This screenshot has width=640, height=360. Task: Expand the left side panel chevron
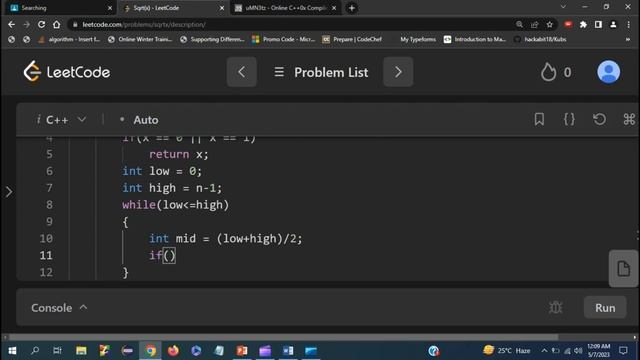coord(9,192)
